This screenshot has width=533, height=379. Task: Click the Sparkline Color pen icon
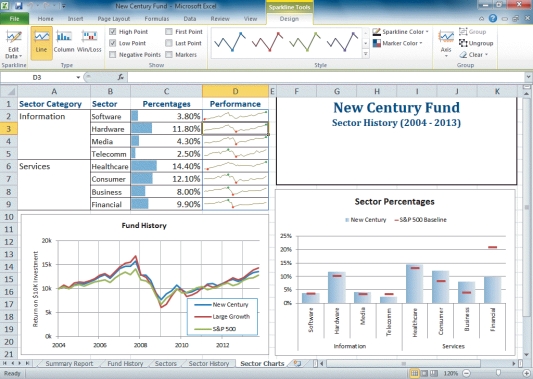376,32
